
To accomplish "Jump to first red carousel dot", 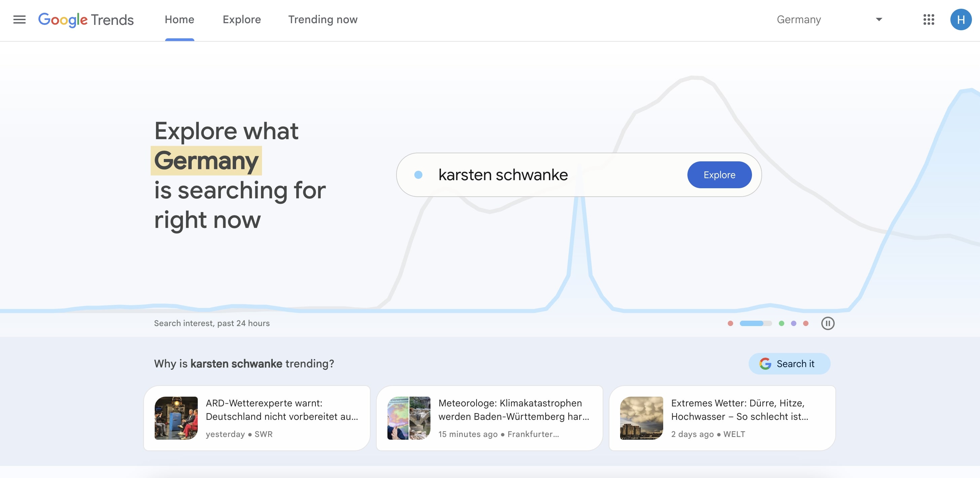I will [x=730, y=323].
